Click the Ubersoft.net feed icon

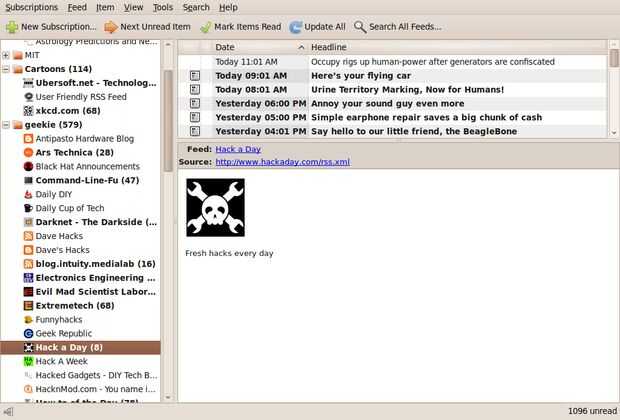click(28, 83)
